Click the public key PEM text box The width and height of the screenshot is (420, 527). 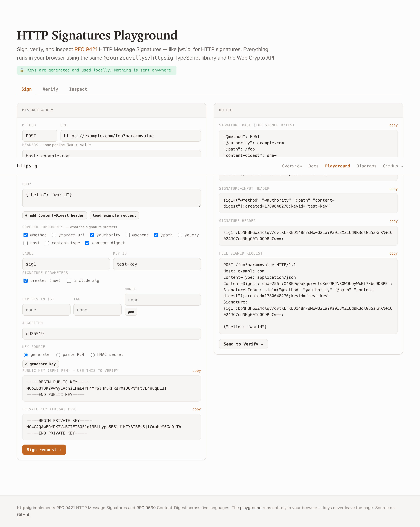pos(111,388)
